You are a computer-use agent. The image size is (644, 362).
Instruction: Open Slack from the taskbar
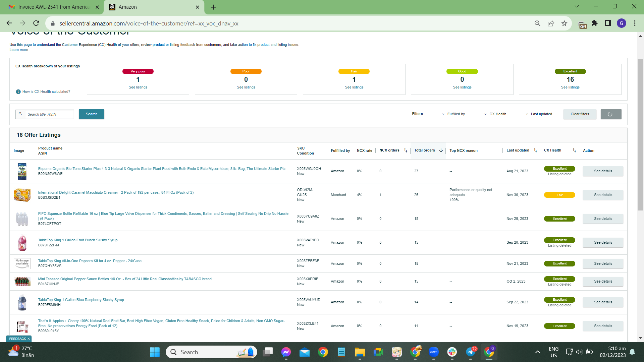(x=452, y=352)
